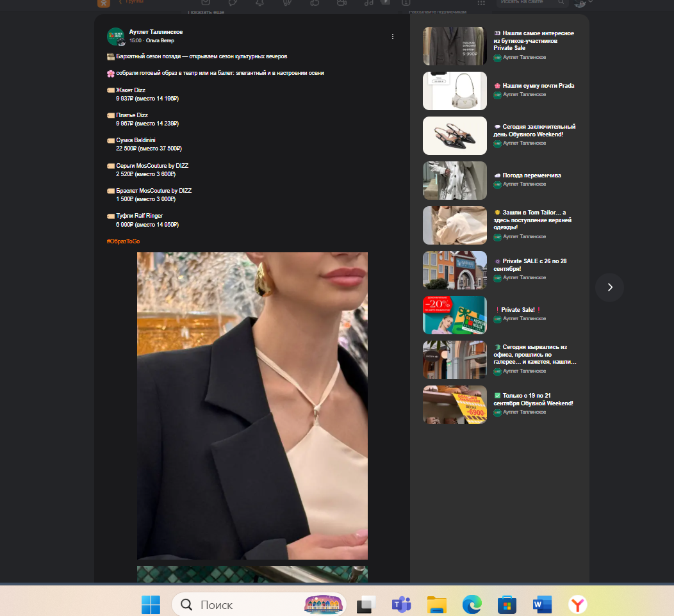
Task: Click the 'Жакет Dizz' text line
Action: point(131,90)
